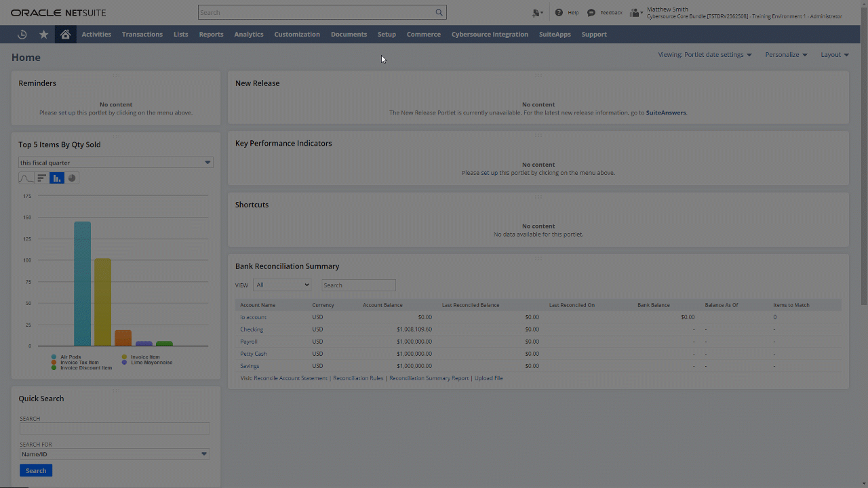Open the Transactions menu
The width and height of the screenshot is (868, 488).
click(142, 35)
